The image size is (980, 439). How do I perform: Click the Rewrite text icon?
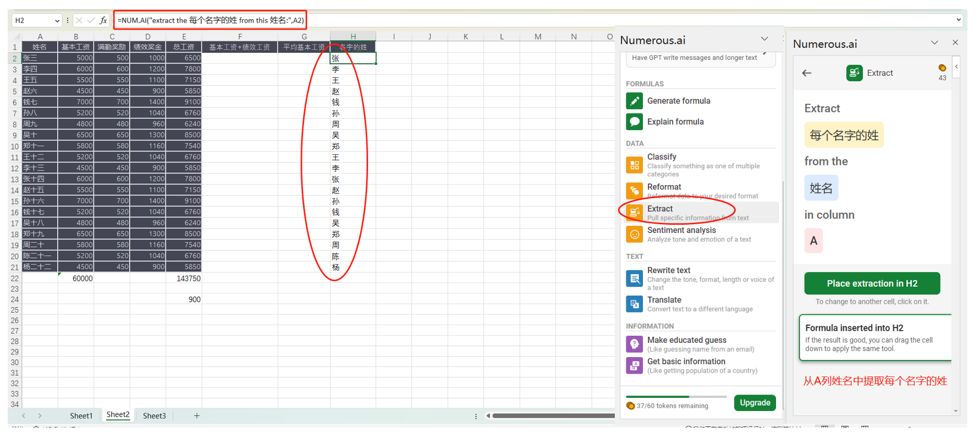(x=634, y=279)
